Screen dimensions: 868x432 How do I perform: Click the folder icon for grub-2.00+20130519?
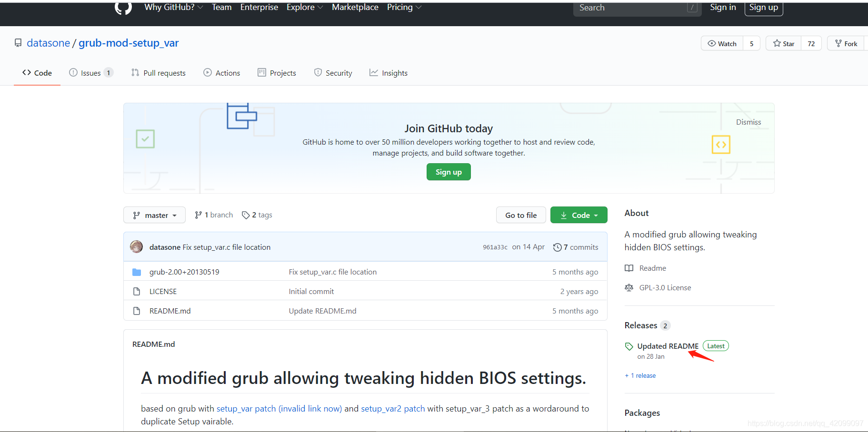click(137, 272)
